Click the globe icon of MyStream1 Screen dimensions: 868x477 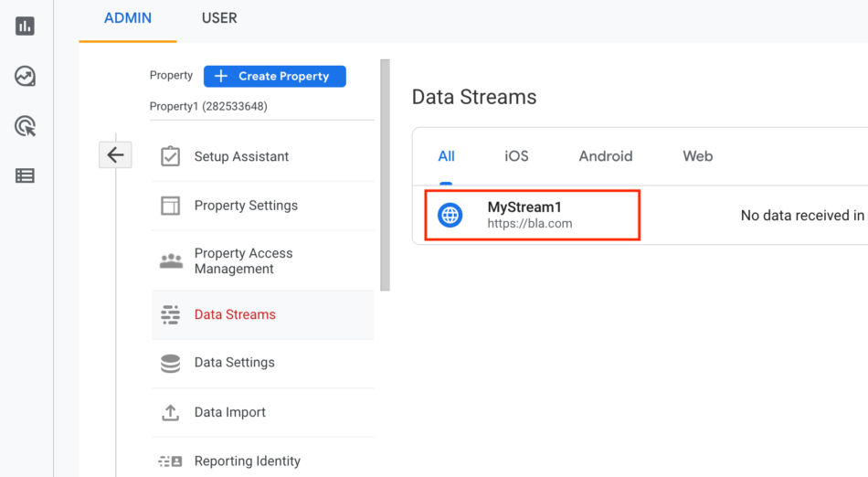pos(450,215)
